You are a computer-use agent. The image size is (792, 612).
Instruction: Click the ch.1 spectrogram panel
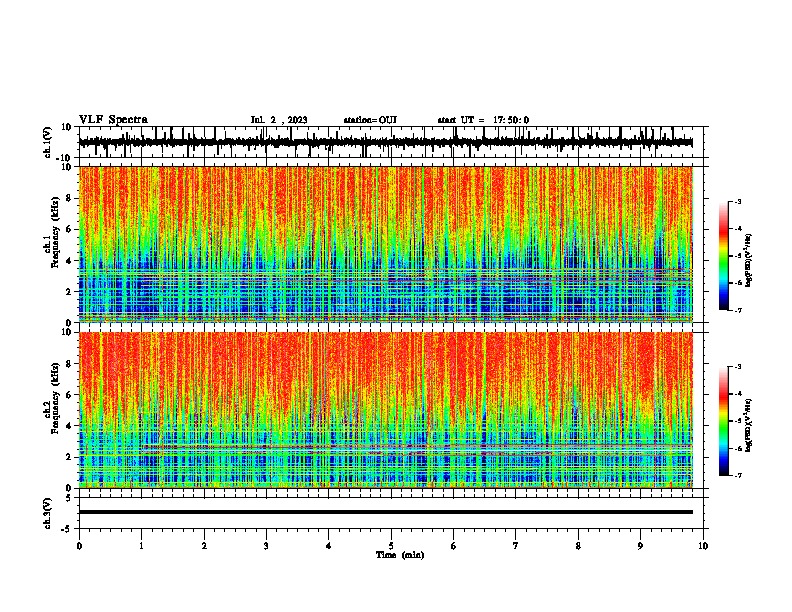[386, 244]
